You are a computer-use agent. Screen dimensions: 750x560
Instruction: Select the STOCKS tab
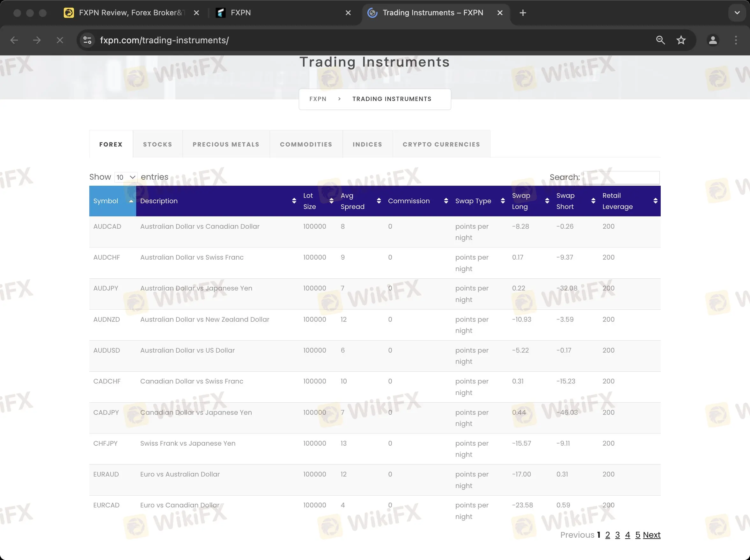coord(158,144)
